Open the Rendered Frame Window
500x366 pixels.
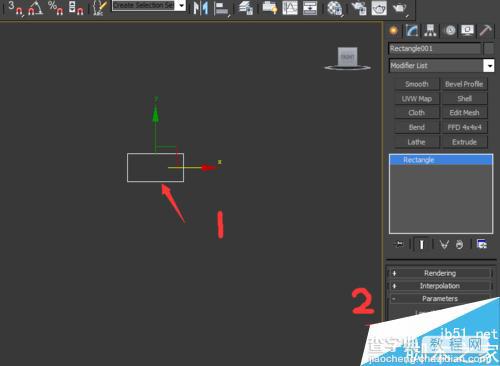(379, 8)
